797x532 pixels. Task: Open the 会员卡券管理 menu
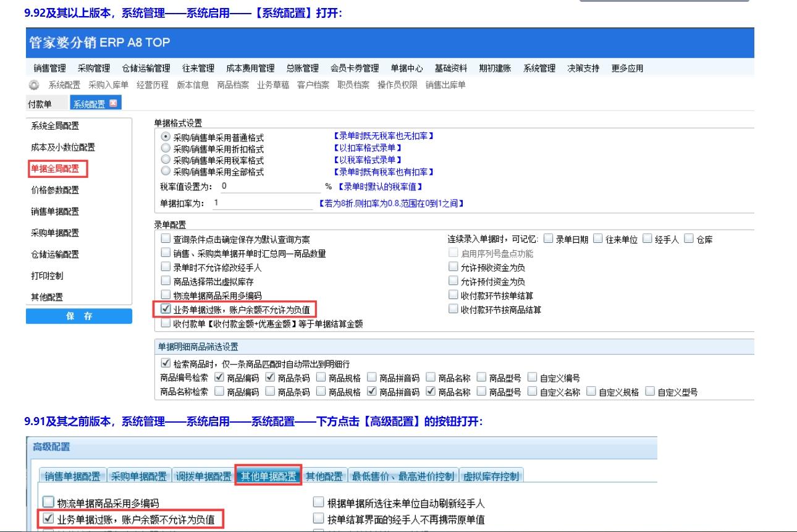355,69
